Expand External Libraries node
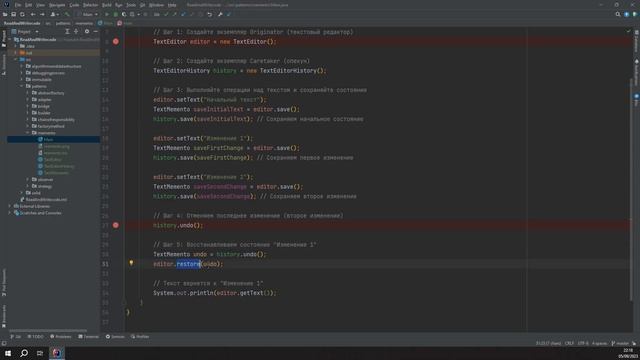The width and height of the screenshot is (640, 360). tap(10, 206)
